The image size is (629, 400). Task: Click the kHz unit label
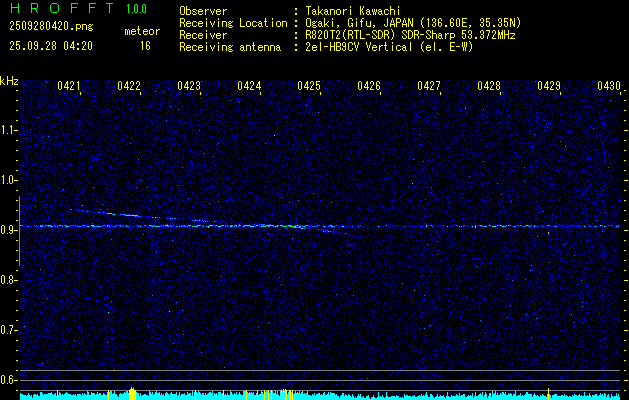(9, 81)
